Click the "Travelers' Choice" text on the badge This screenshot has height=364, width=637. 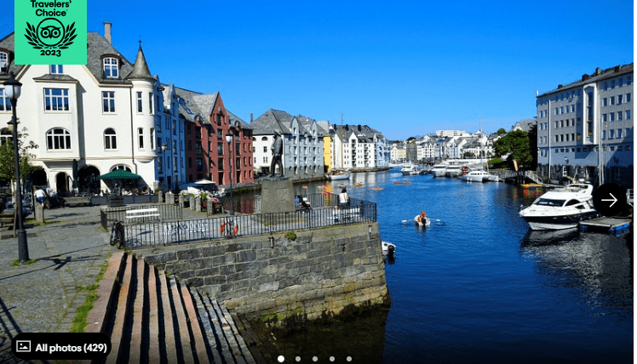pyautogui.click(x=50, y=9)
